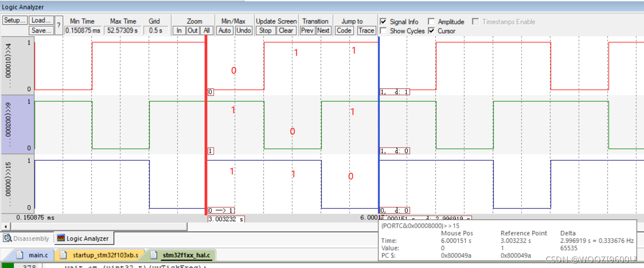The image size is (644, 268).
Task: Jump to Next transition
Action: pos(323,31)
